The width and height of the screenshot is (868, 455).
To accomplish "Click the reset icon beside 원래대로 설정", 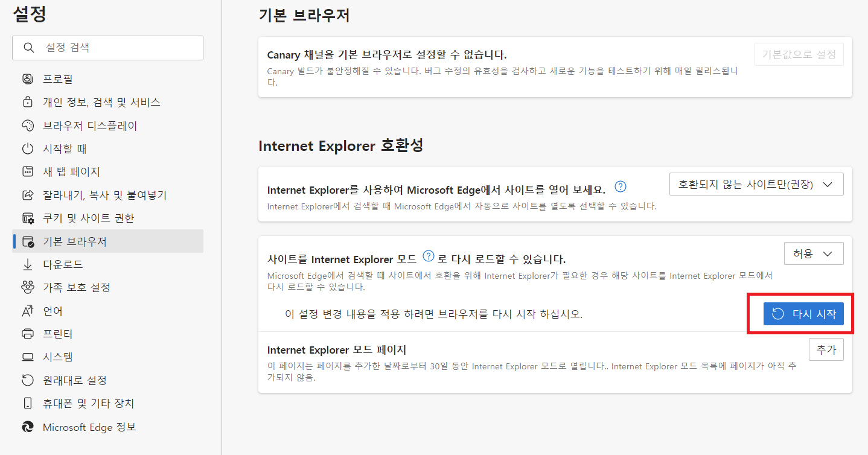I will 28,380.
